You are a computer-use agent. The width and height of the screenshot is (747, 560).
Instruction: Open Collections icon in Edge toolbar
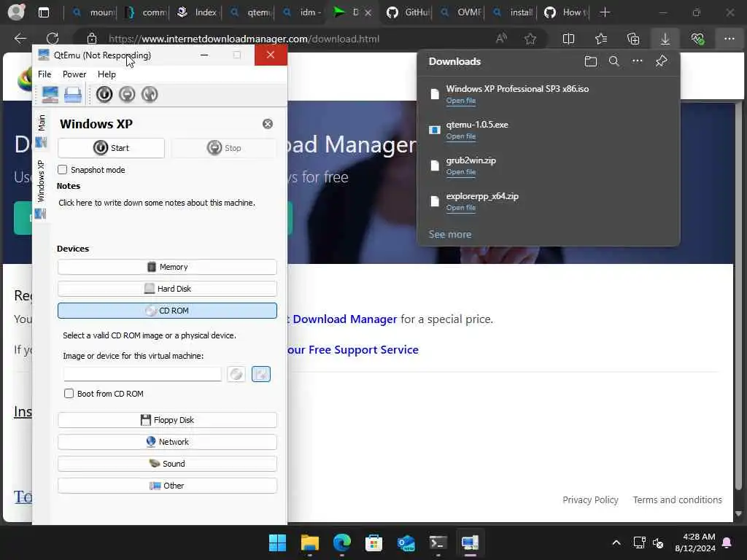633,39
